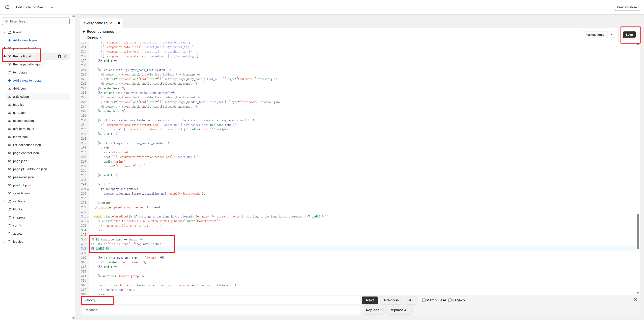
Task: Click the sections folder icon
Action: click(10, 201)
